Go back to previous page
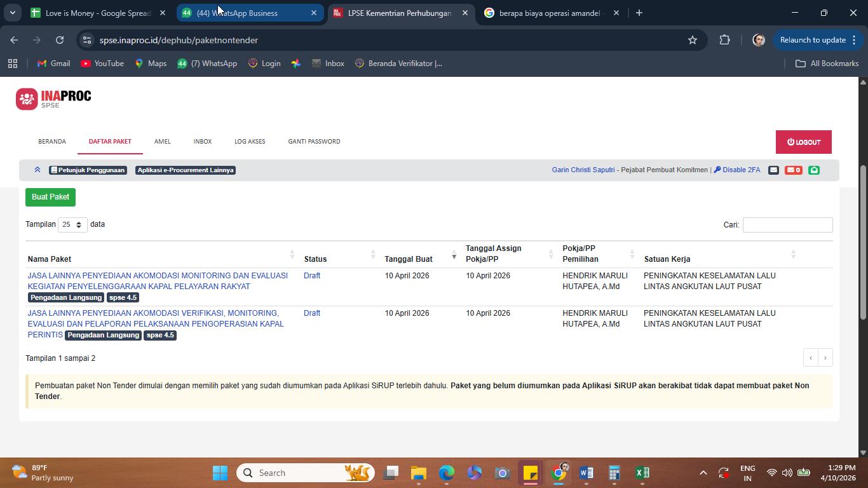Image resolution: width=868 pixels, height=488 pixels. (14, 40)
